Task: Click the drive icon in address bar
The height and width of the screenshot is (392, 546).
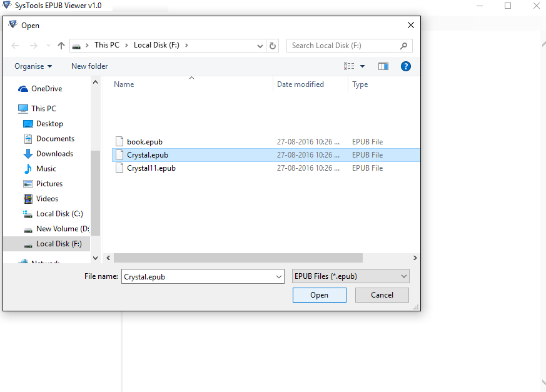Action: click(x=76, y=46)
